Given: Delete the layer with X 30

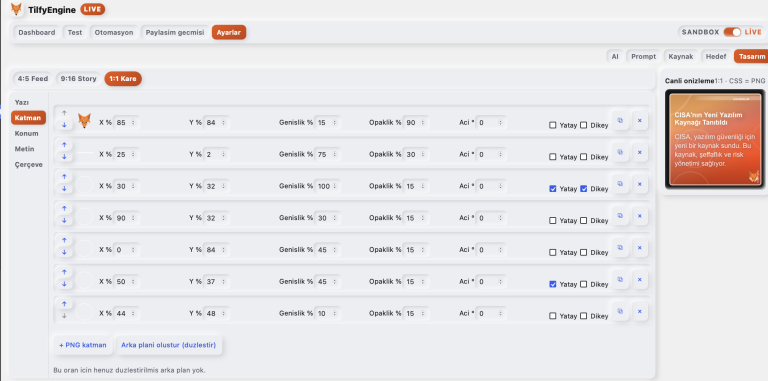Looking at the screenshot, I should click(640, 184).
